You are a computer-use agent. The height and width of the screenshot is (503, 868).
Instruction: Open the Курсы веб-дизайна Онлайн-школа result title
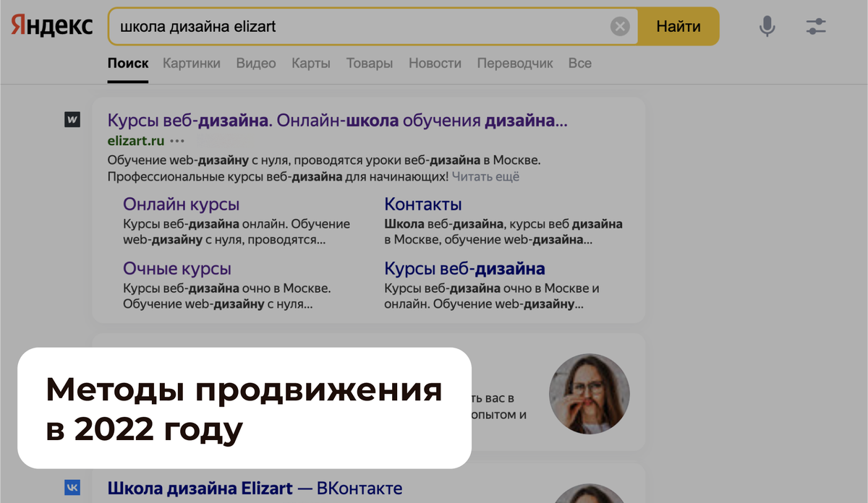coord(338,120)
